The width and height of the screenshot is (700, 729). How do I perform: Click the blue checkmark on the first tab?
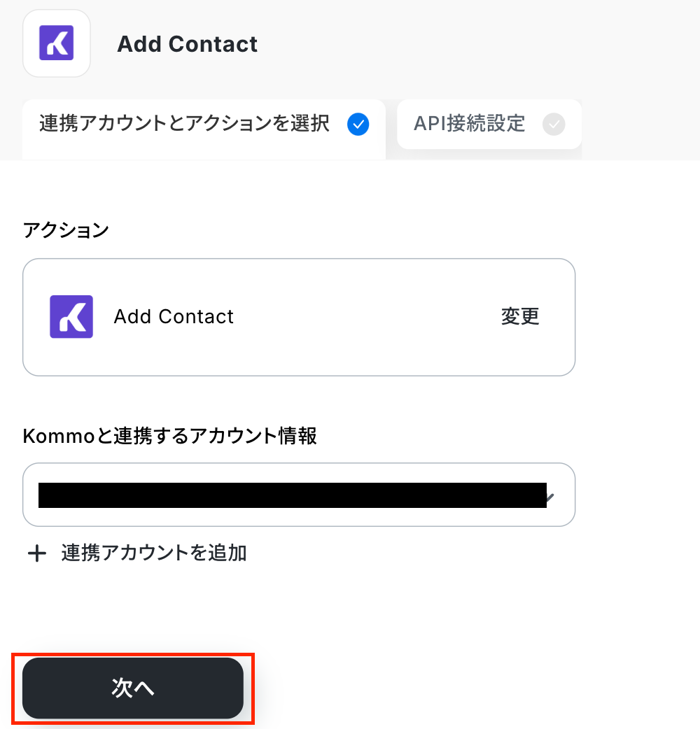(358, 125)
